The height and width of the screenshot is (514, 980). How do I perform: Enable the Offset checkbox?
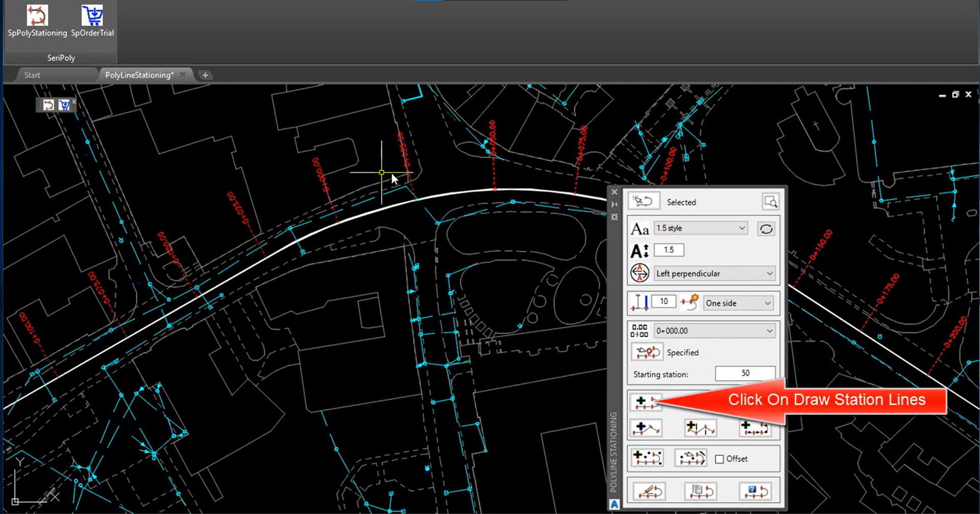point(719,459)
